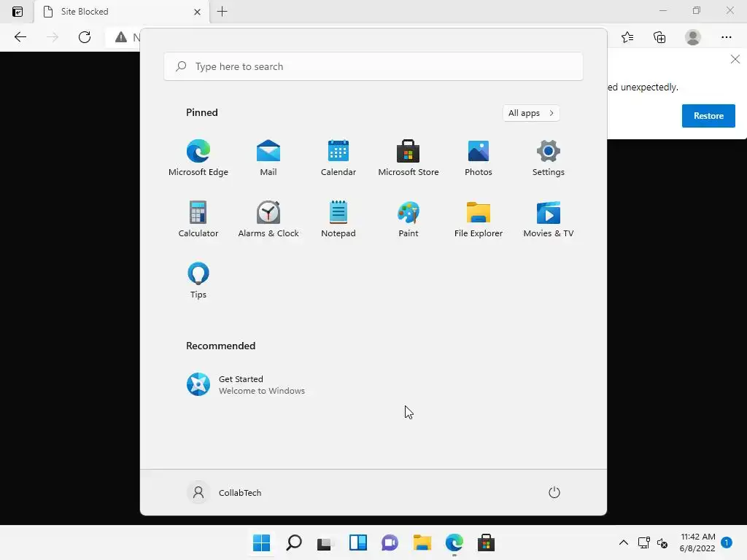Open Task View on taskbar
The image size is (747, 560).
(326, 542)
